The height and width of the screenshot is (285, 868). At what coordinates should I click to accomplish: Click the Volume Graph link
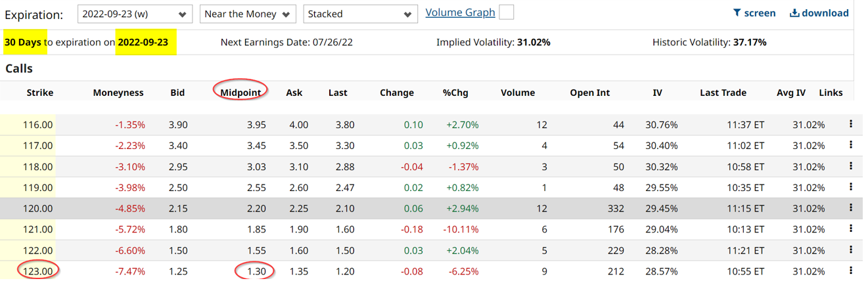(459, 12)
